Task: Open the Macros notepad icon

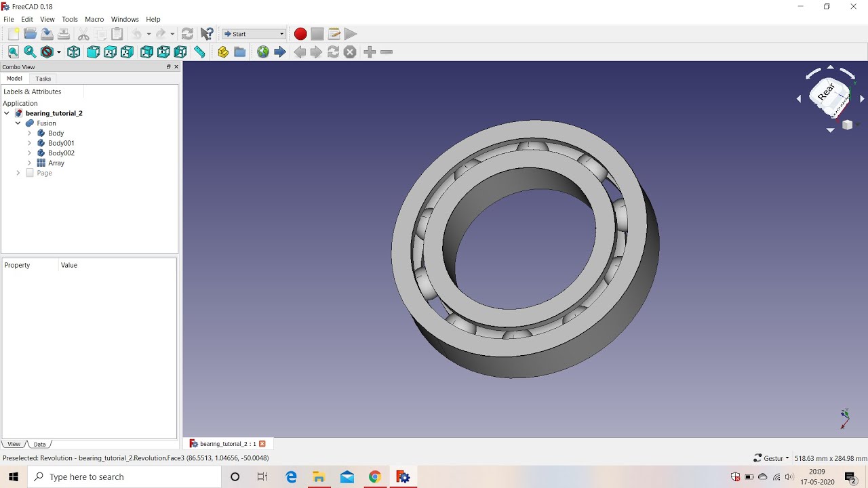Action: click(334, 34)
